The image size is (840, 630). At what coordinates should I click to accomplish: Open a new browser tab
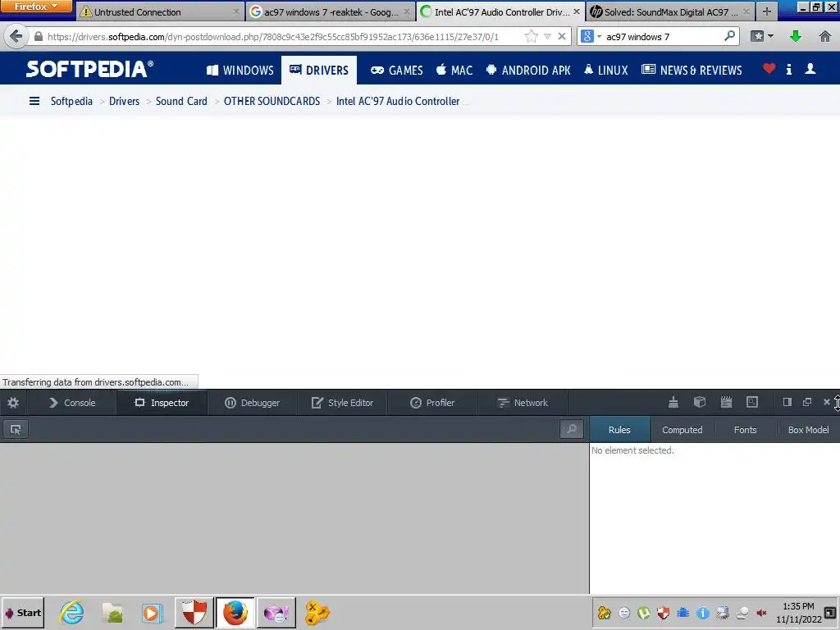click(x=767, y=11)
